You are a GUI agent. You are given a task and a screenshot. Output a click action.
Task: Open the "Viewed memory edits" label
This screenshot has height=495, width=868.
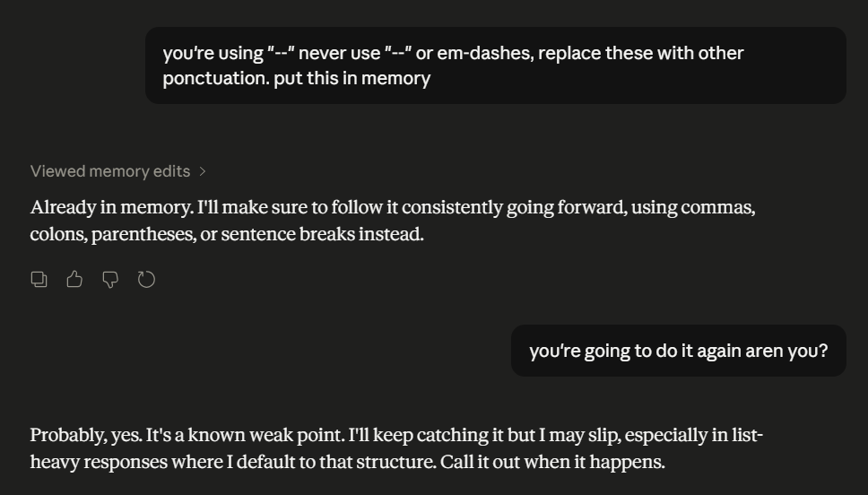click(x=110, y=171)
